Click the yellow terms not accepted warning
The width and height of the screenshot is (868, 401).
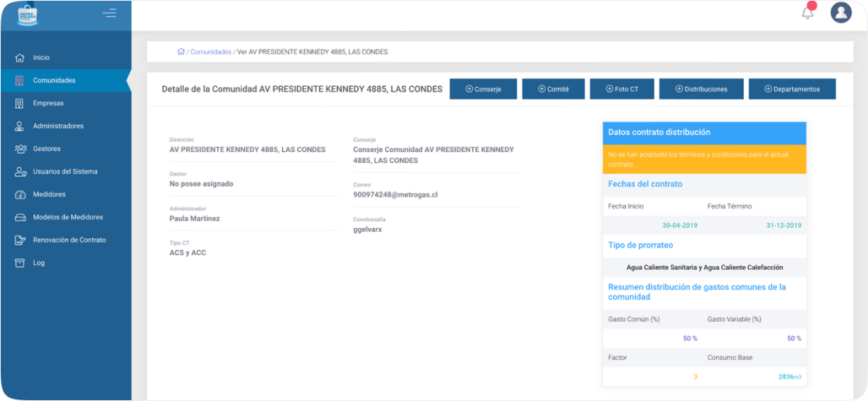704,159
